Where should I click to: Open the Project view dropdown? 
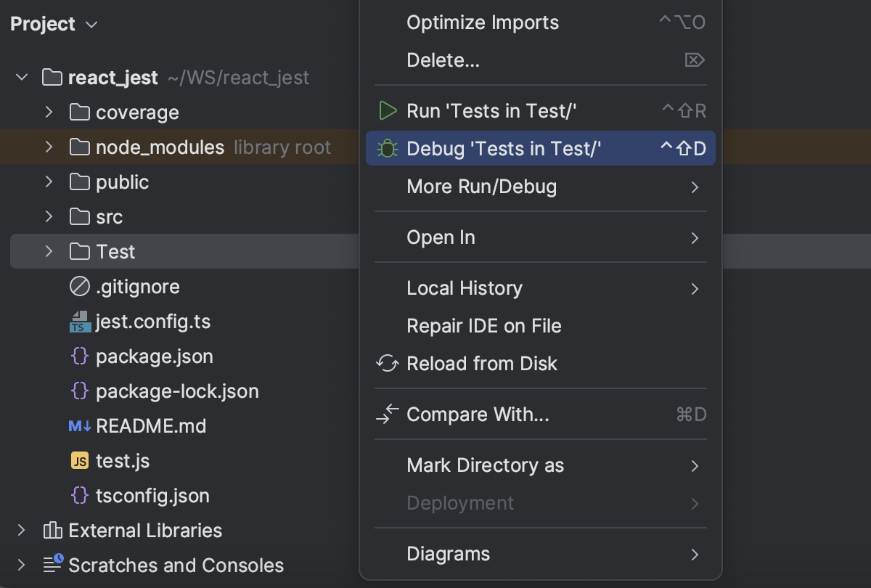91,24
